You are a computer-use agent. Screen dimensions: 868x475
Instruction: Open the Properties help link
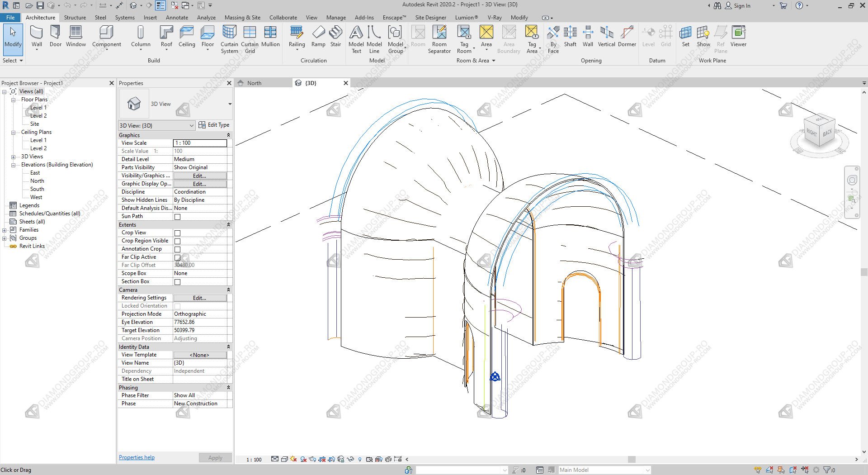[137, 457]
